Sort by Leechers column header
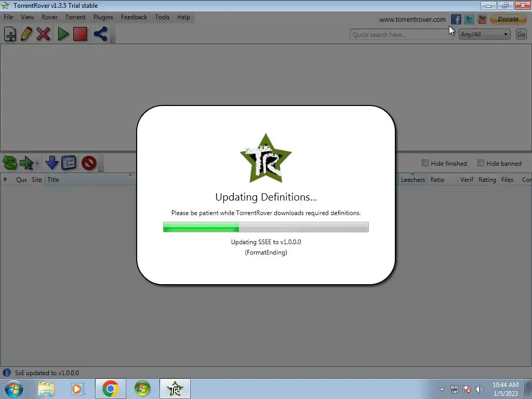The height and width of the screenshot is (399, 532). tap(413, 180)
